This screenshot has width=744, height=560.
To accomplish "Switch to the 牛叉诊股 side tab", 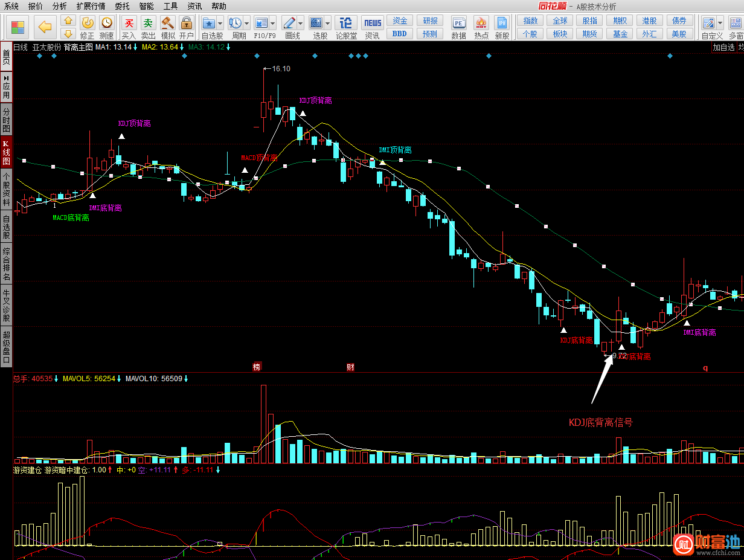I will coord(6,306).
